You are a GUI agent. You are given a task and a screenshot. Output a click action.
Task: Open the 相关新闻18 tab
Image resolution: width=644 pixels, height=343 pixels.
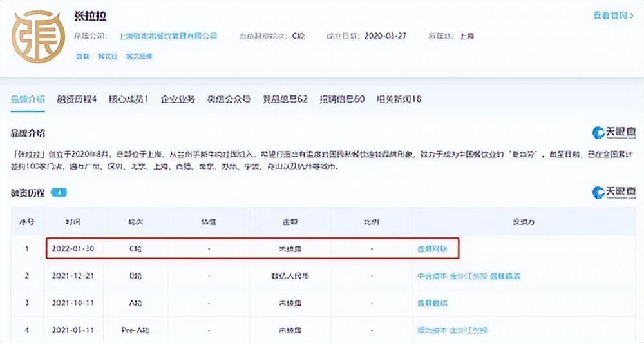pyautogui.click(x=399, y=99)
